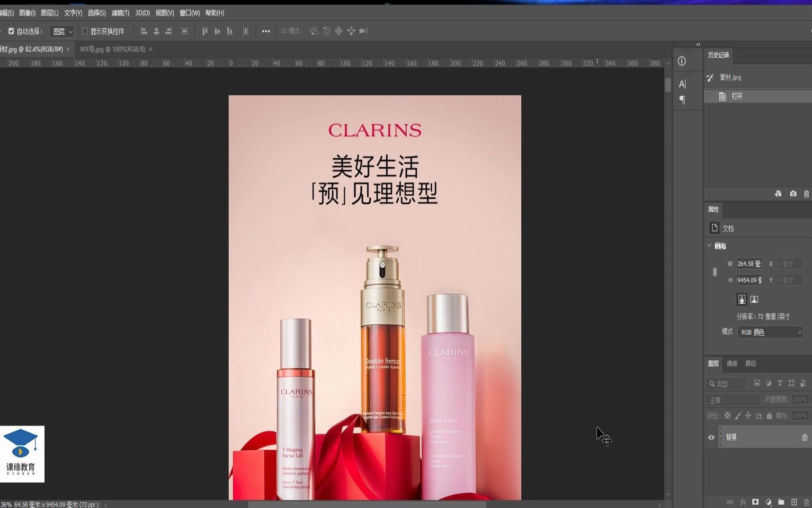Set canvas orientation to landscape

pos(754,299)
